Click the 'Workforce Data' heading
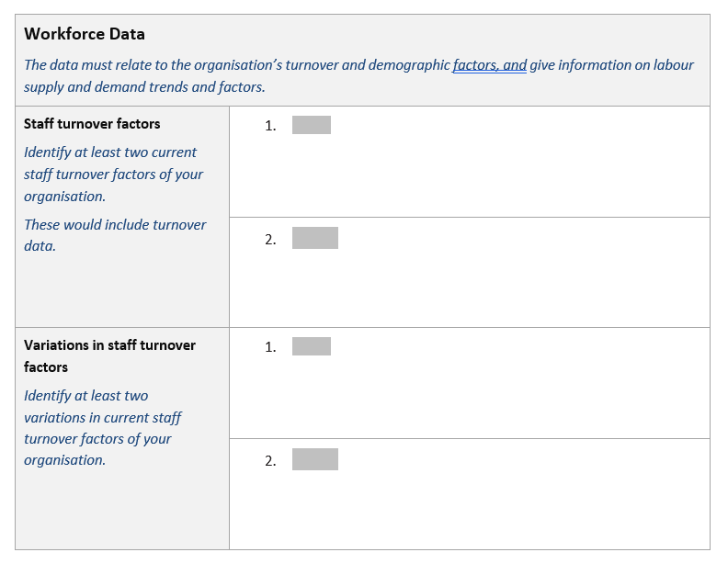This screenshot has height=575, width=728. pos(85,34)
